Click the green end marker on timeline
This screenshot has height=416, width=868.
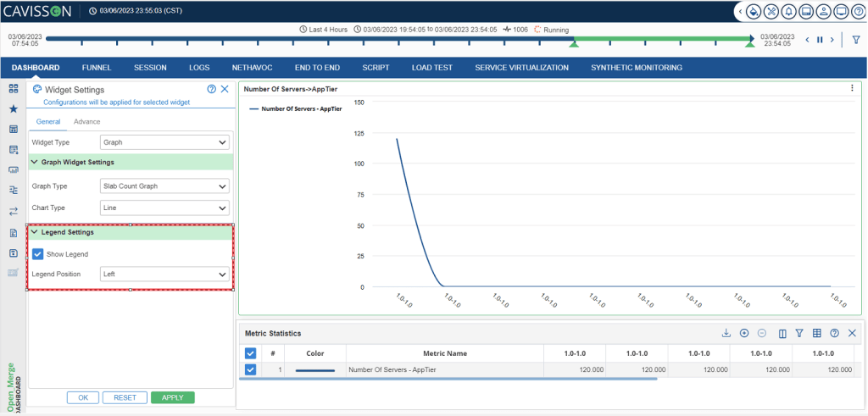[750, 44]
